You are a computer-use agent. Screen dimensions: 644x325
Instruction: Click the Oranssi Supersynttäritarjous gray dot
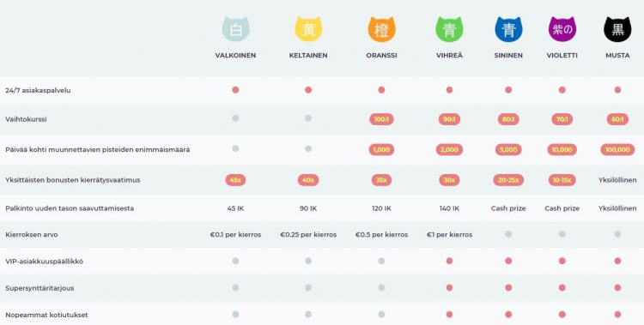(x=381, y=287)
